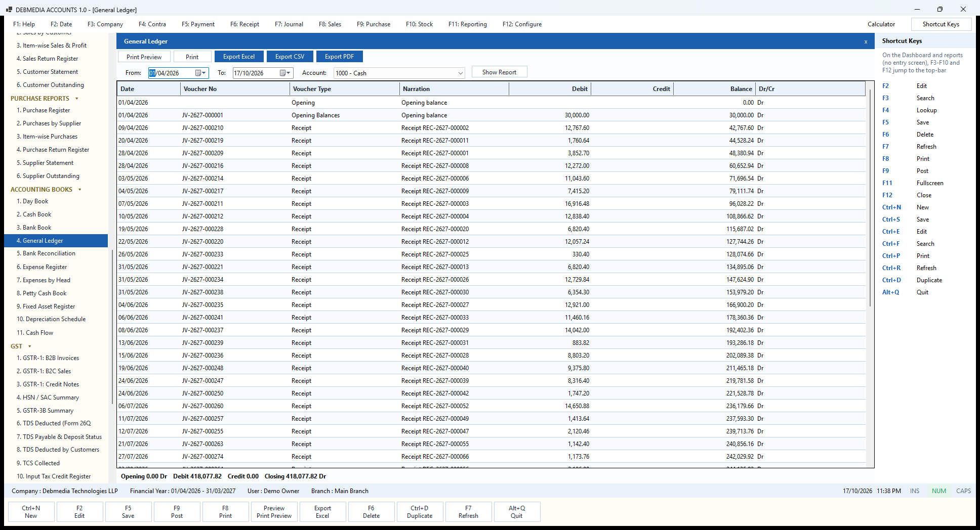The width and height of the screenshot is (980, 530).
Task: Close the General Ledger panel with x
Action: pyautogui.click(x=866, y=41)
